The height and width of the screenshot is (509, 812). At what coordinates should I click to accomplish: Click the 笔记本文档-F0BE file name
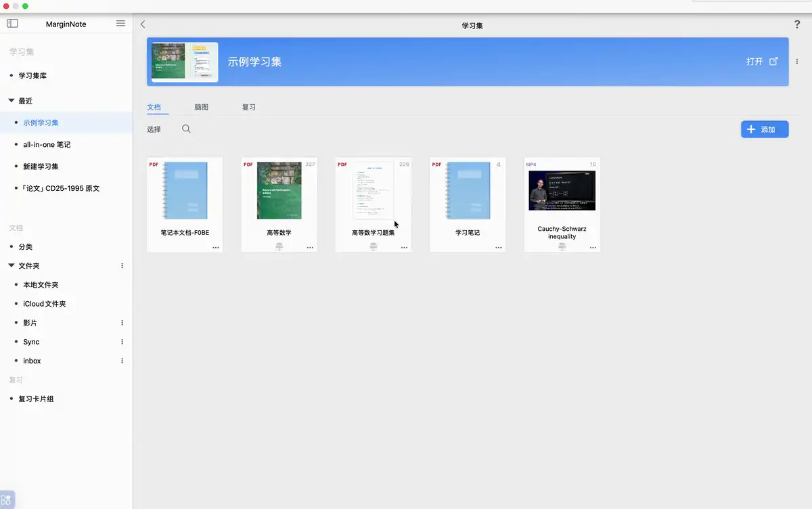tap(185, 233)
